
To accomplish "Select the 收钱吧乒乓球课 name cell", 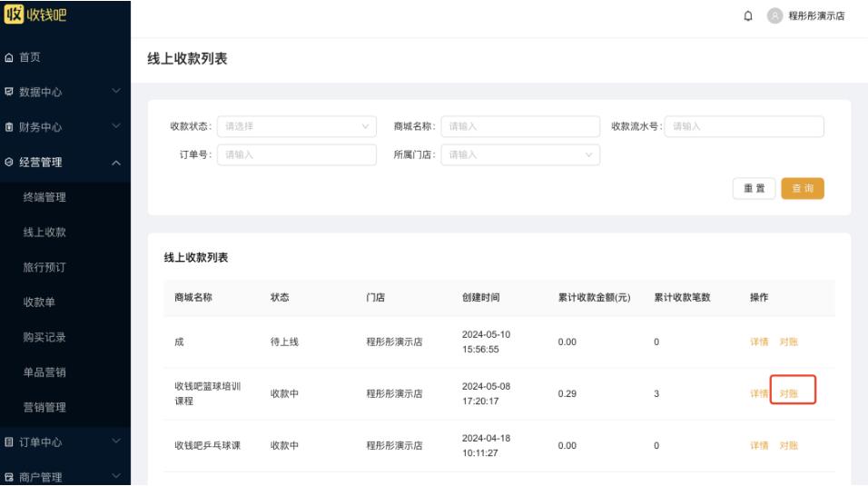I will pyautogui.click(x=208, y=445).
